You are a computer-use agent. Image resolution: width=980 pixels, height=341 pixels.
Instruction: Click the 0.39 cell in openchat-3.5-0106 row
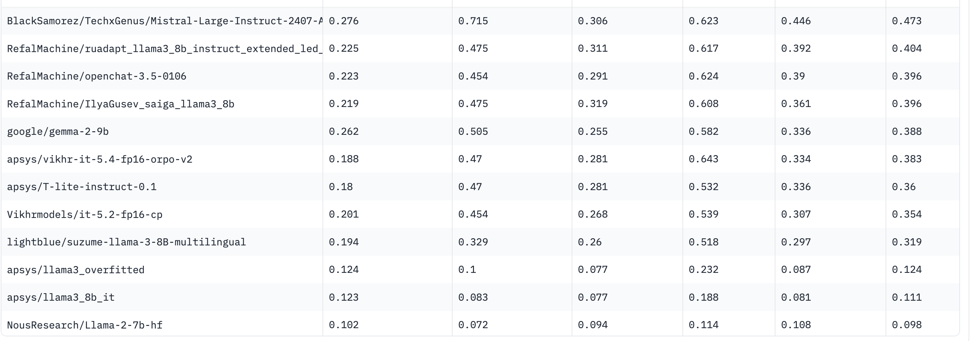pyautogui.click(x=793, y=76)
